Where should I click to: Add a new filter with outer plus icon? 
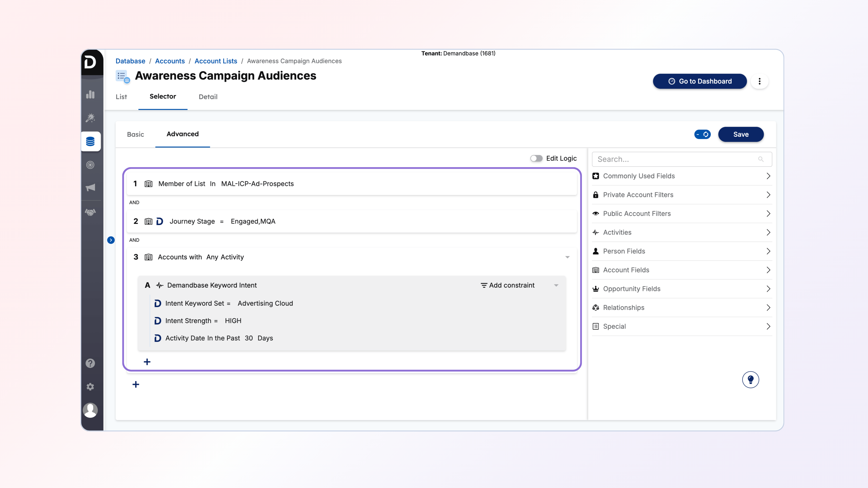[x=136, y=385]
